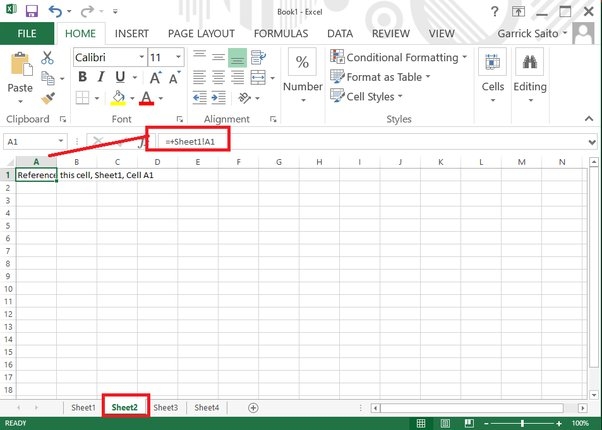Click the Cut scissors icon
This screenshot has height=430, width=602.
tap(47, 58)
